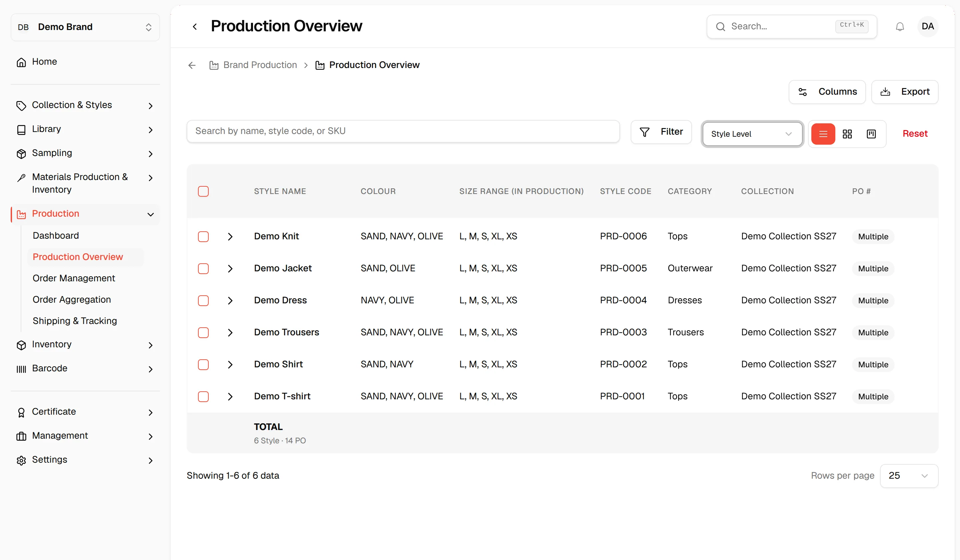Image resolution: width=960 pixels, height=560 pixels.
Task: Open the Rows per page dropdown
Action: pos(909,476)
